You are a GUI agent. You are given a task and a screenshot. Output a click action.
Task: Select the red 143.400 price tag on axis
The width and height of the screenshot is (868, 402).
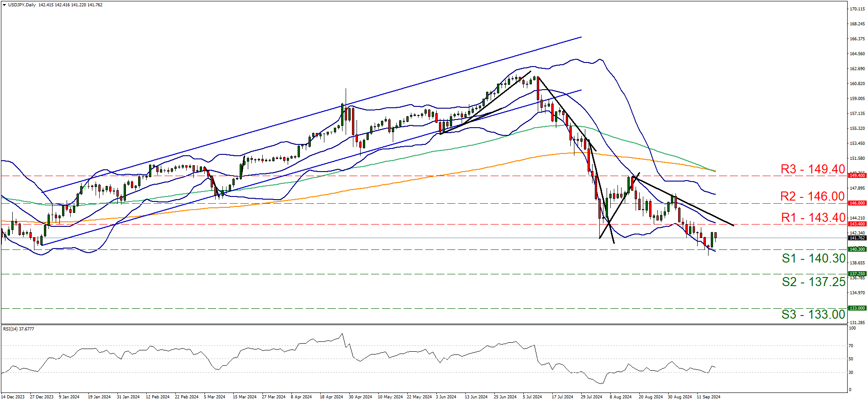pos(857,224)
